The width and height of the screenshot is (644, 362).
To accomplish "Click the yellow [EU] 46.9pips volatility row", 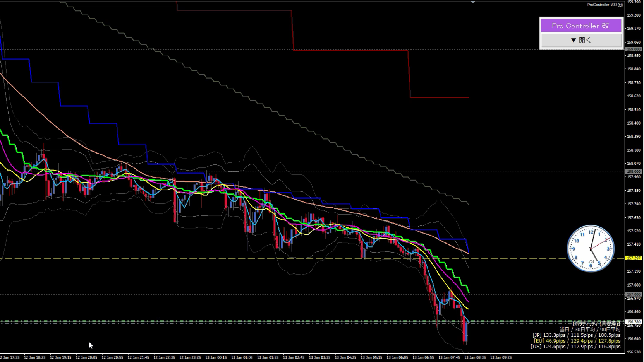I will [577, 341].
